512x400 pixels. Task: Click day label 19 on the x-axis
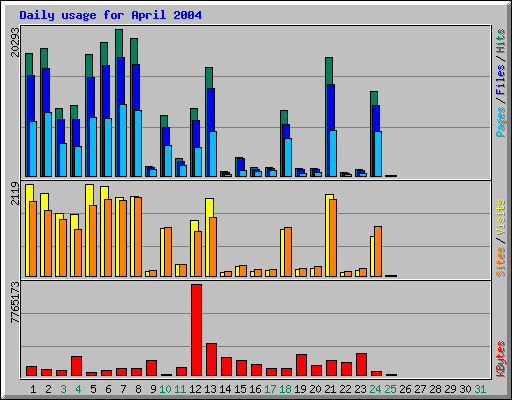click(x=300, y=389)
